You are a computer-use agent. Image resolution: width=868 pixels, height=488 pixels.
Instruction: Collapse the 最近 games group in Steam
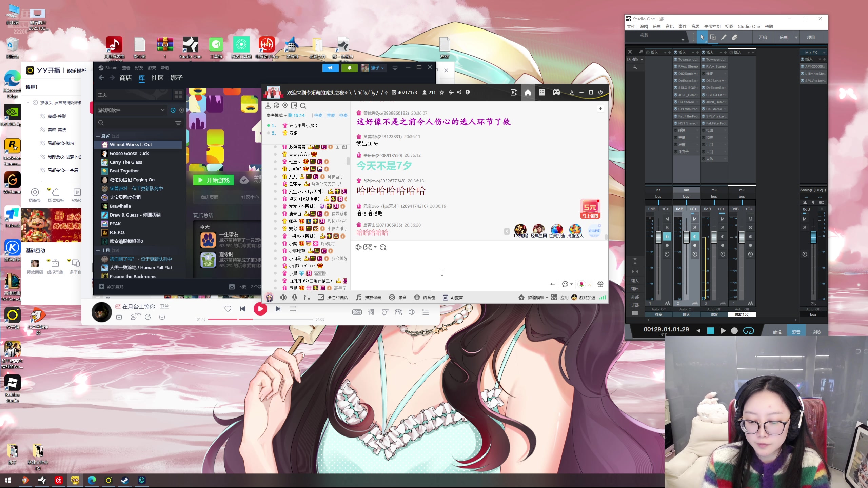point(98,136)
